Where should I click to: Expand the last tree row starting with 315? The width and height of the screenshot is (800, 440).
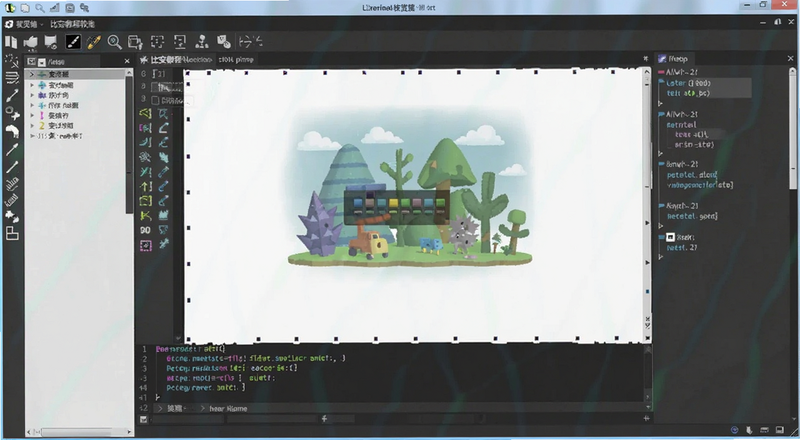pos(32,136)
